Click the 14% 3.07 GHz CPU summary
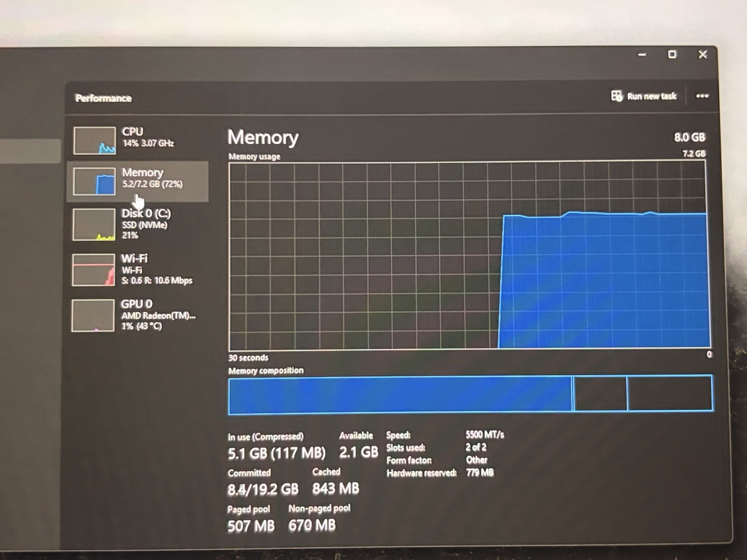Image resolution: width=747 pixels, height=560 pixels. (x=148, y=143)
